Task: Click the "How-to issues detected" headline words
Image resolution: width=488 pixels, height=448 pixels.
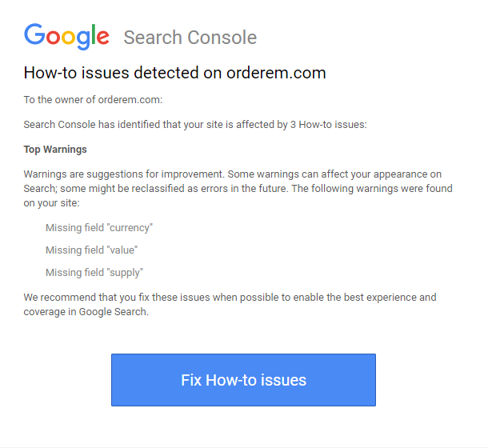Action: pyautogui.click(x=114, y=73)
